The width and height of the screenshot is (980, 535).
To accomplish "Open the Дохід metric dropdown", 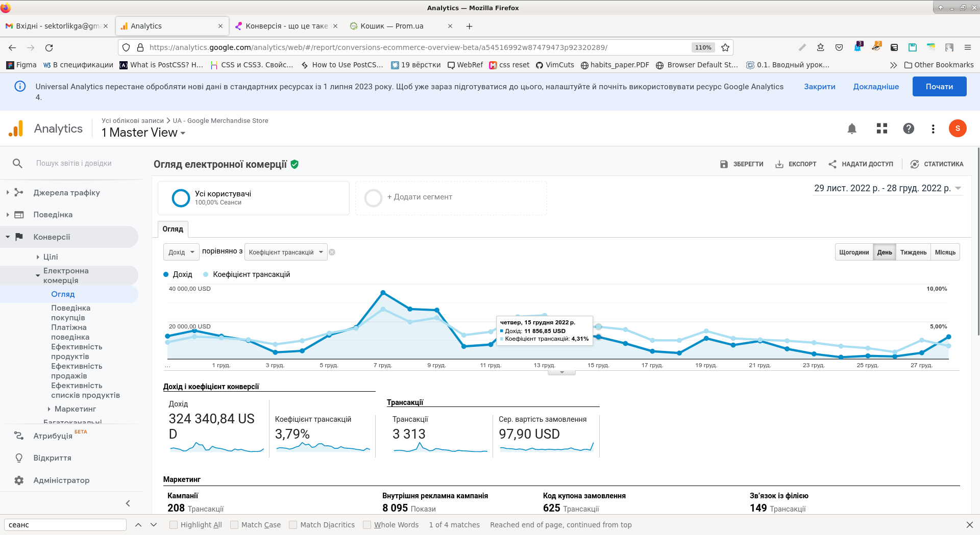I will pos(181,252).
